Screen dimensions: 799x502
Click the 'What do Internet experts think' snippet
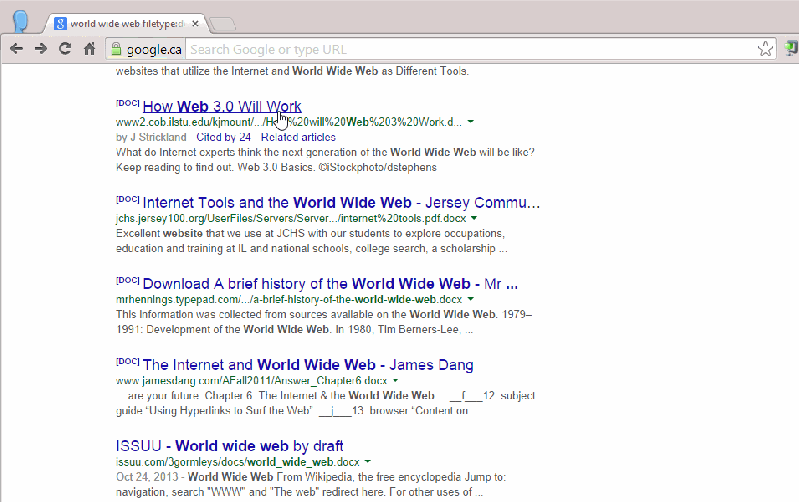click(x=325, y=160)
